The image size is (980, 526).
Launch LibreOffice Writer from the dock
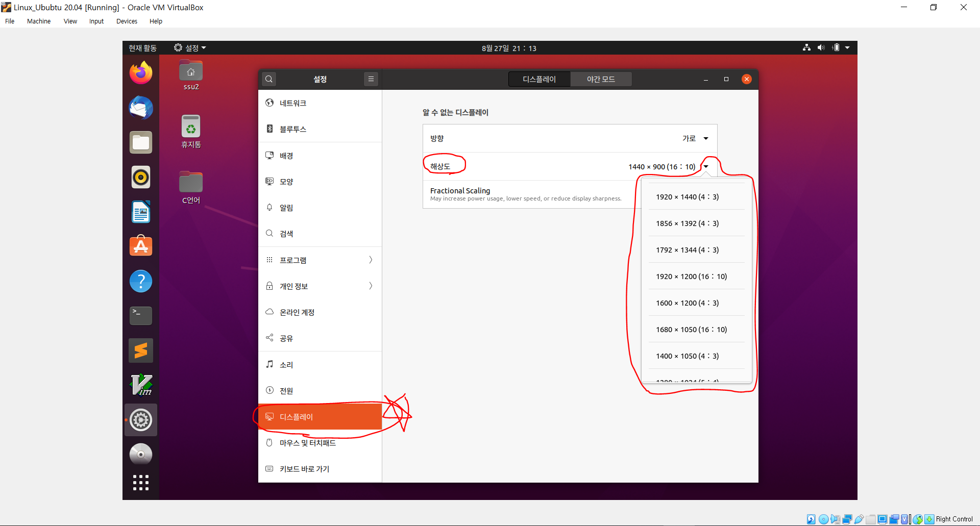(141, 212)
